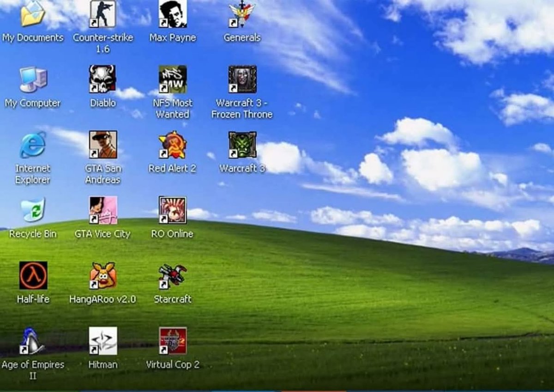Click the "Internet Explorer" label text
554x392 pixels.
point(33,174)
